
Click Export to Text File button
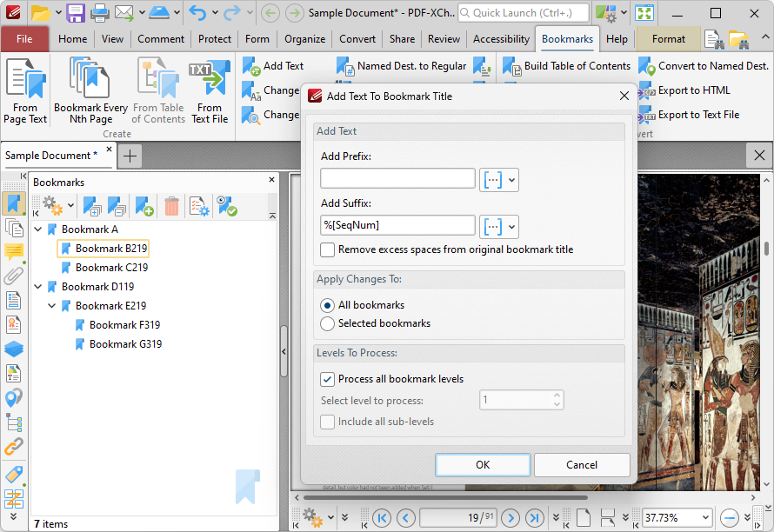[x=689, y=115]
